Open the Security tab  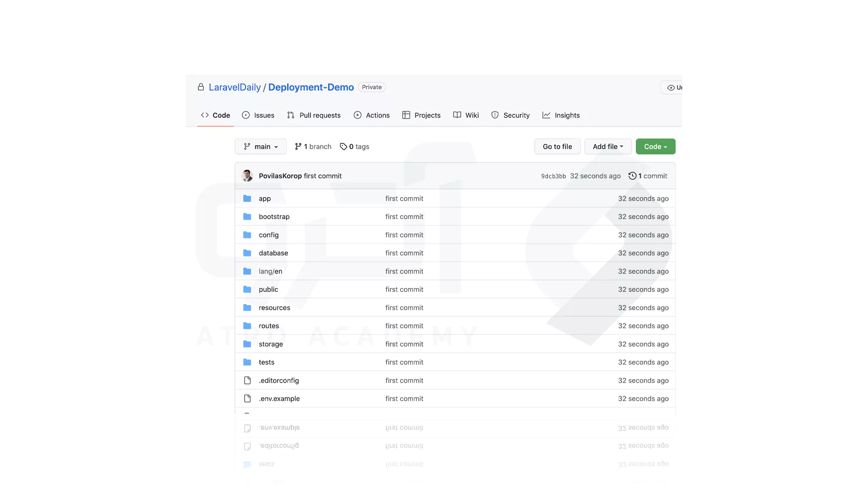click(x=510, y=115)
